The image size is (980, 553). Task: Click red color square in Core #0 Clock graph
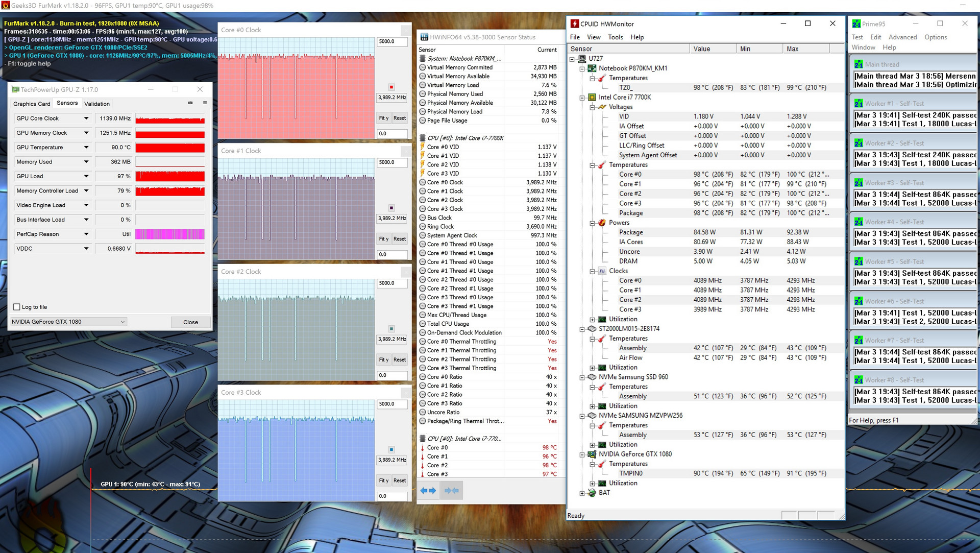[391, 87]
